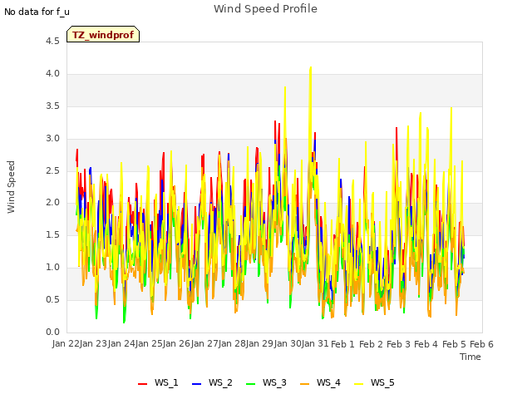Click the Feb 2 x-axis tick label
The image size is (532, 399).
371,344
